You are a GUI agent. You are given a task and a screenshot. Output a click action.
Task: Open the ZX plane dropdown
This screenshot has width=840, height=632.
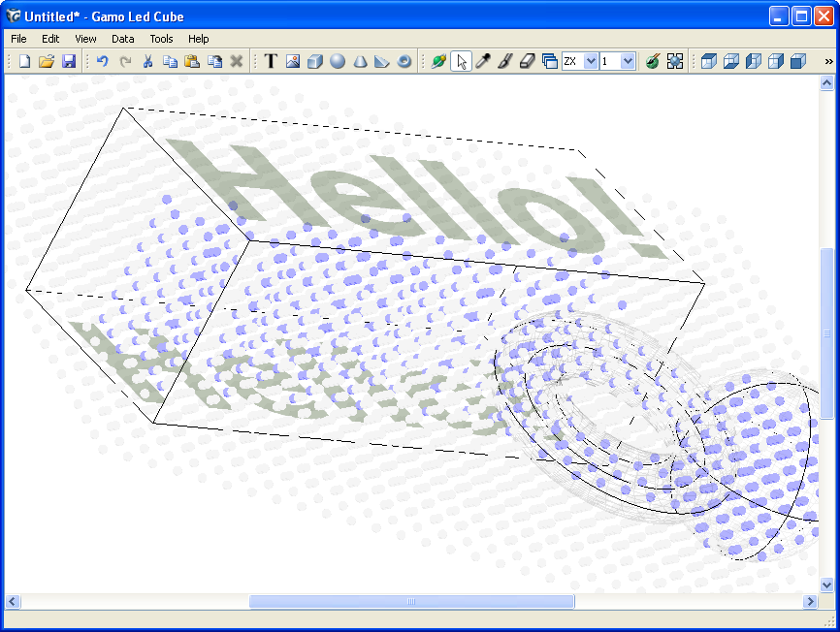click(591, 61)
